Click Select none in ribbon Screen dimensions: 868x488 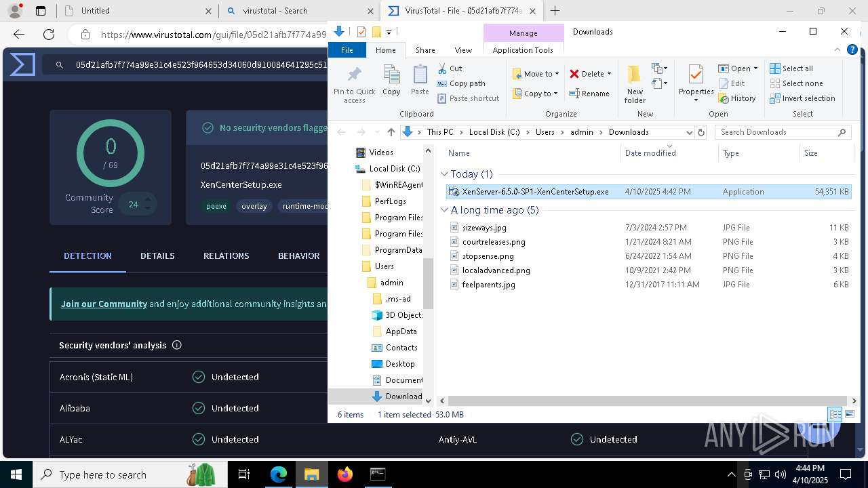(x=796, y=83)
